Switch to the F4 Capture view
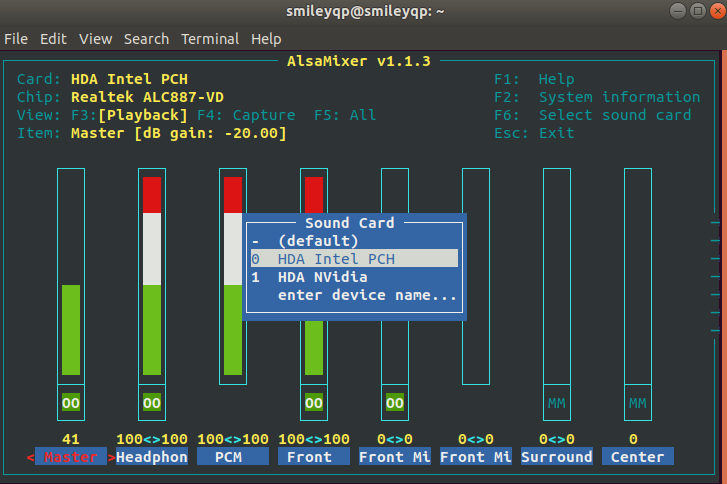Screen dimensions: 727x484 tap(246, 115)
